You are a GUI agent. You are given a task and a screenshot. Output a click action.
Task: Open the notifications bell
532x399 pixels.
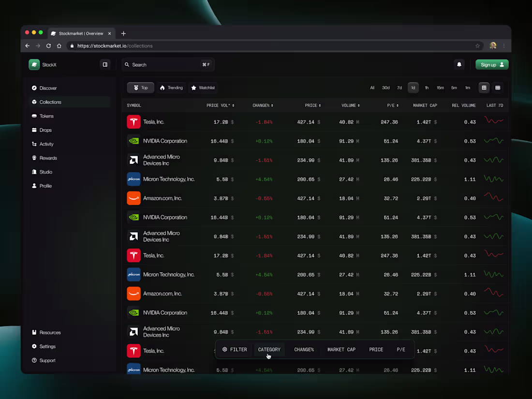point(459,64)
